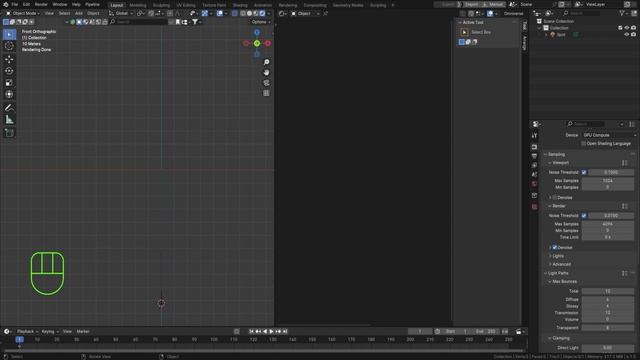Click the Blender logo menu icon

[5, 4]
